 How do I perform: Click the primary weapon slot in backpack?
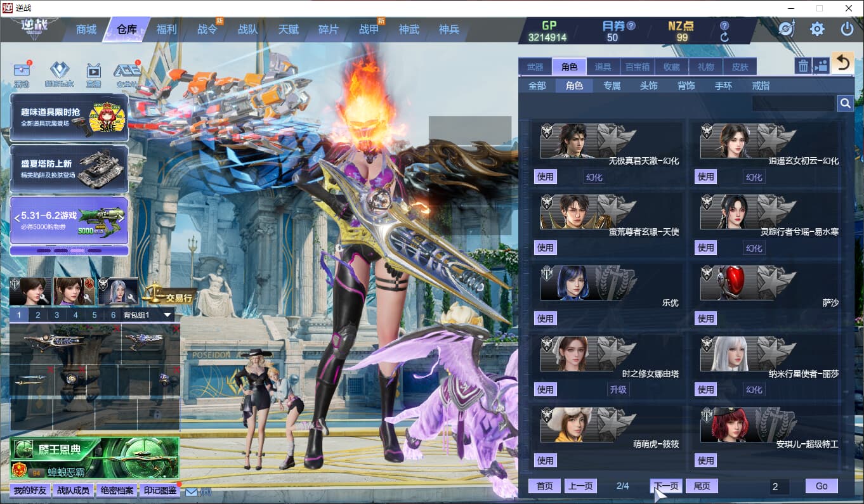click(65, 343)
